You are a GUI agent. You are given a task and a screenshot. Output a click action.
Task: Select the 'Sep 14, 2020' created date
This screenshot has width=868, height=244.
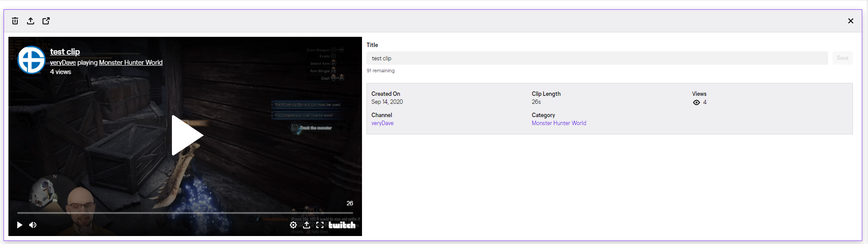coord(387,102)
